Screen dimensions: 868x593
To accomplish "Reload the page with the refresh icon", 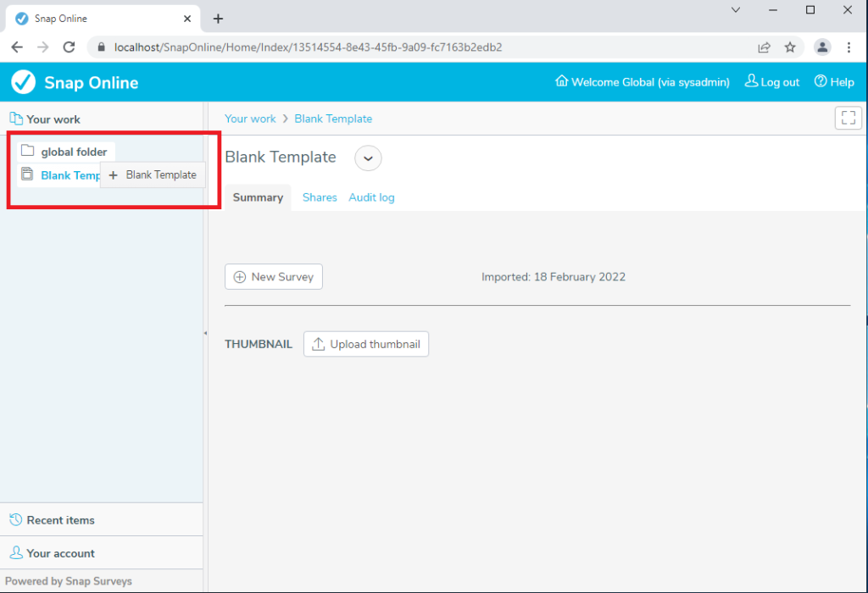I will pyautogui.click(x=70, y=47).
